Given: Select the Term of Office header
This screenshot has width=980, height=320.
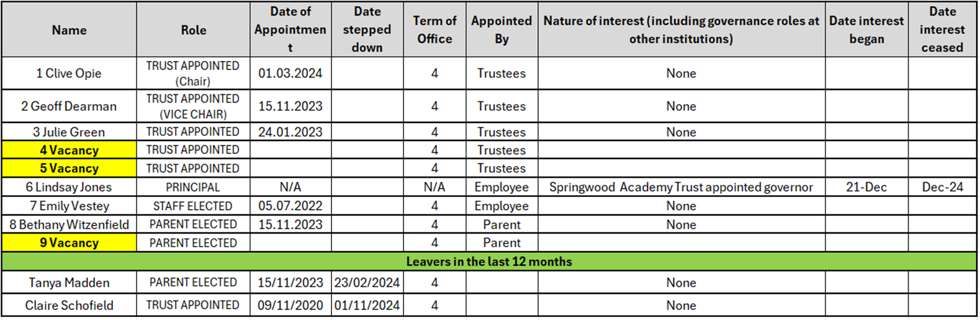Looking at the screenshot, I should coord(434,30).
